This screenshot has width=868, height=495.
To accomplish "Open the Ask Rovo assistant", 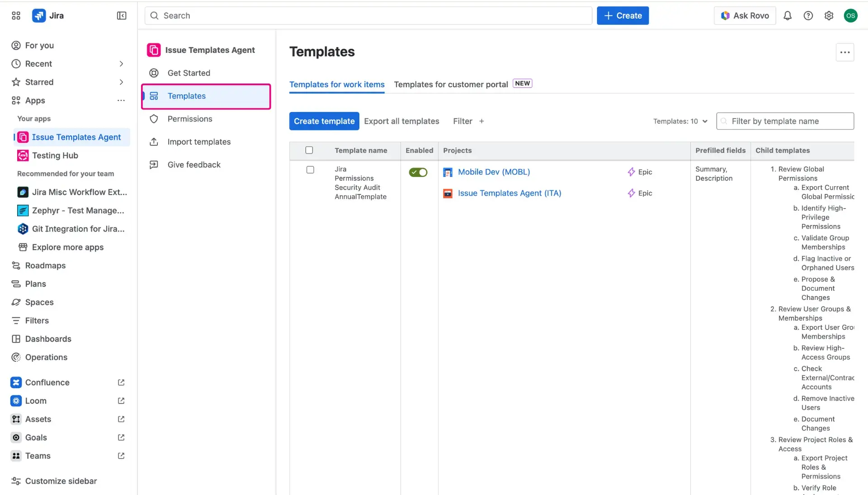I will pyautogui.click(x=745, y=15).
